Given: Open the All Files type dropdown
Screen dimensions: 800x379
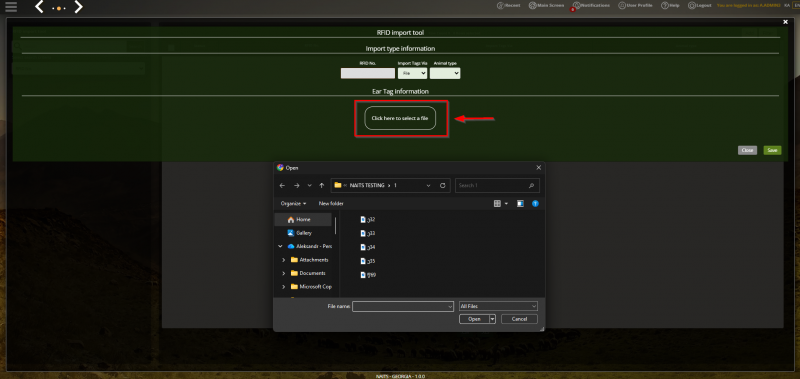Looking at the screenshot, I should (x=498, y=306).
